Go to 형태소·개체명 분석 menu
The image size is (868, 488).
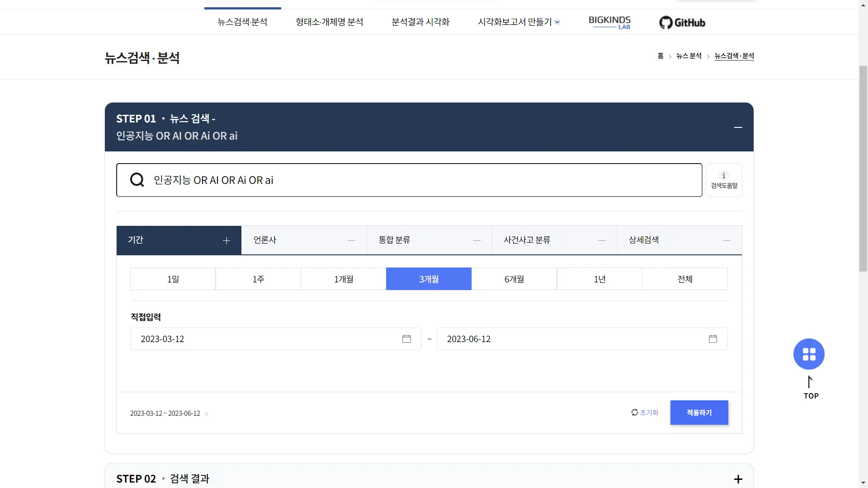point(329,22)
